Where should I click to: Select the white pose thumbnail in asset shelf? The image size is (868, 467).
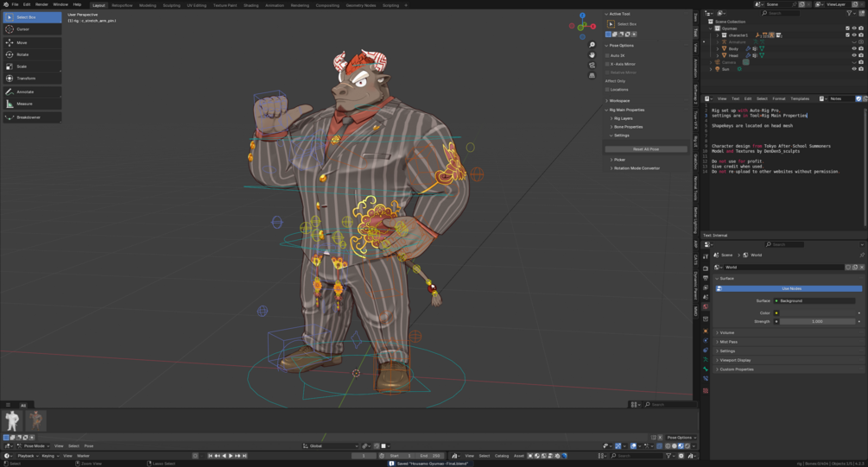(12, 421)
